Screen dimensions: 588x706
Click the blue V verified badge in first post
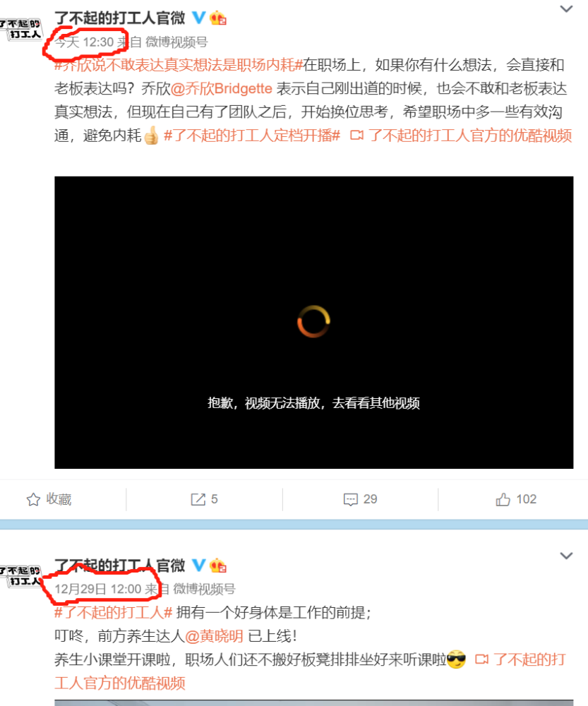click(x=198, y=18)
